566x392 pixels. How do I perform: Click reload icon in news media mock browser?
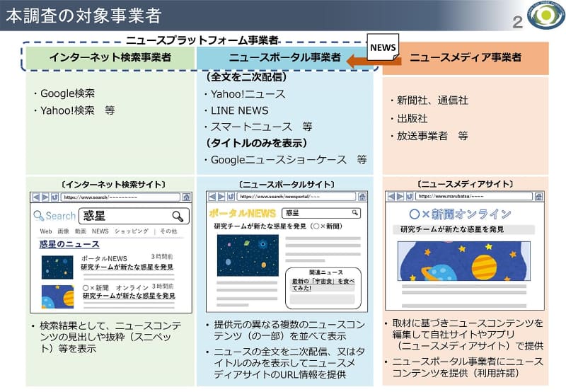click(x=410, y=197)
